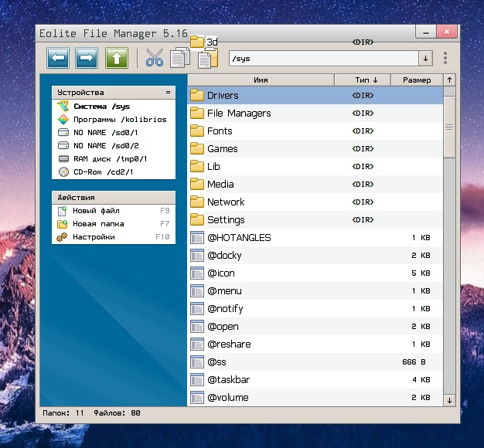The height and width of the screenshot is (448, 484).
Task: Open the path history dropdown arrow
Action: (x=425, y=59)
